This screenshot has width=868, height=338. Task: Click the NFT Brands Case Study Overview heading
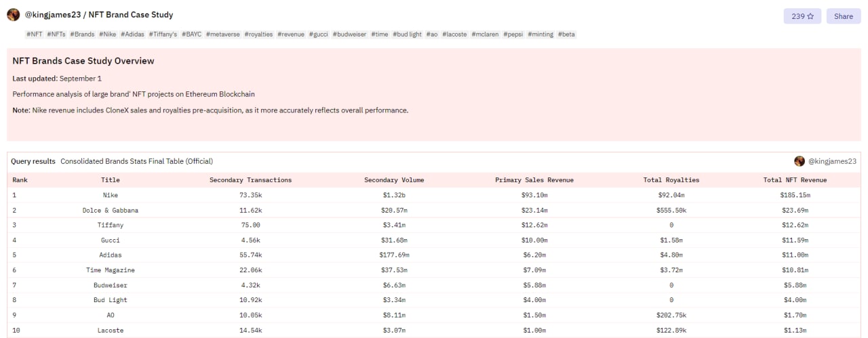[83, 61]
